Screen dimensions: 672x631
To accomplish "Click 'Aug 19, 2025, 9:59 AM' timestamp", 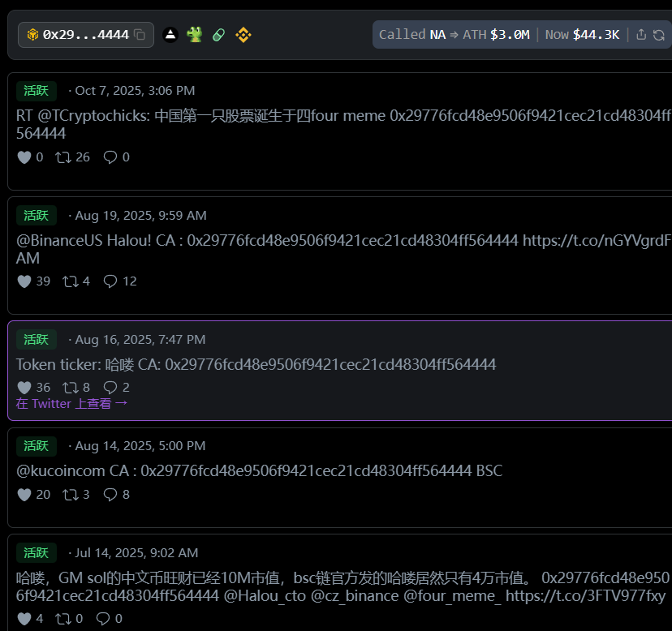I will click(140, 216).
